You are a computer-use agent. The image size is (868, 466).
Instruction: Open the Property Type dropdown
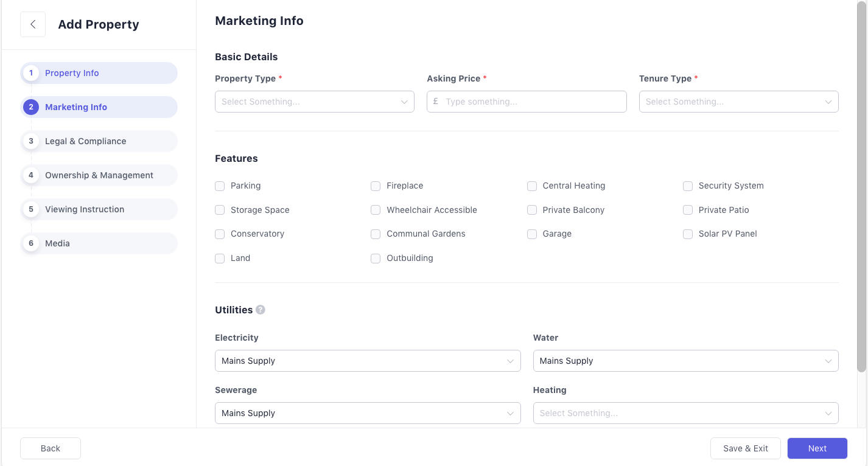pyautogui.click(x=315, y=102)
